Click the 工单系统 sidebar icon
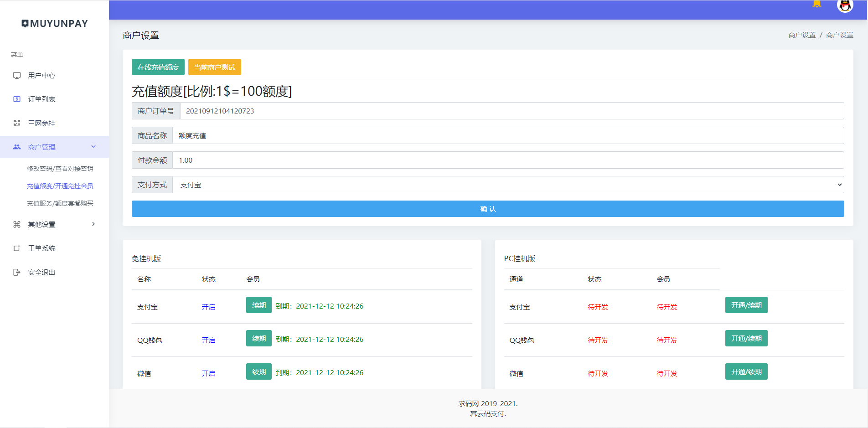Viewport: 868px width, 428px height. click(17, 248)
